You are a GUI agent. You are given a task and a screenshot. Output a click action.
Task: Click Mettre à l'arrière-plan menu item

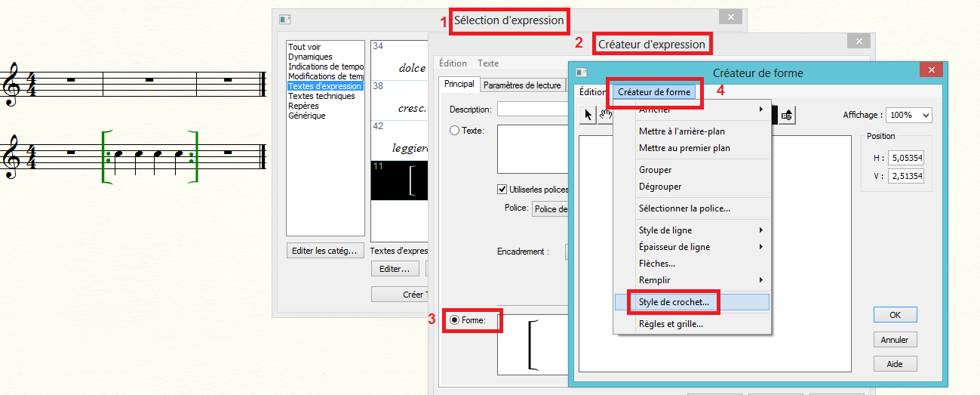point(681,131)
